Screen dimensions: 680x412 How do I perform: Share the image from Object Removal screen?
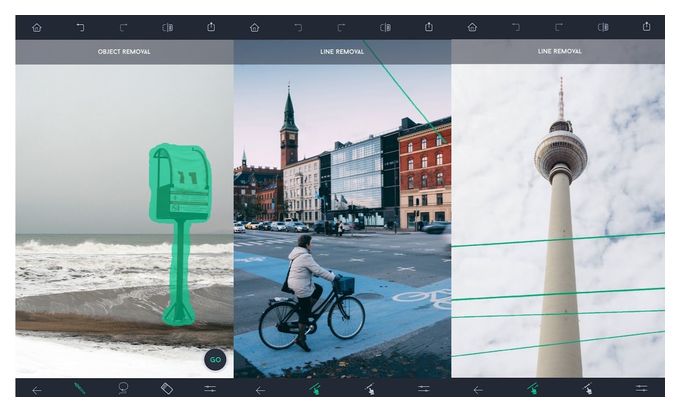(x=211, y=27)
